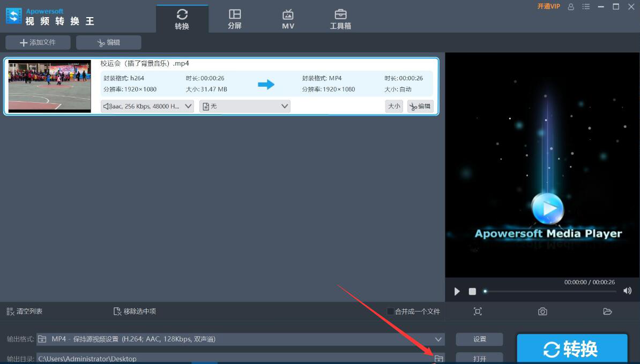Click the preview progress slider
Screen dimensions: 640x364
tap(550, 291)
